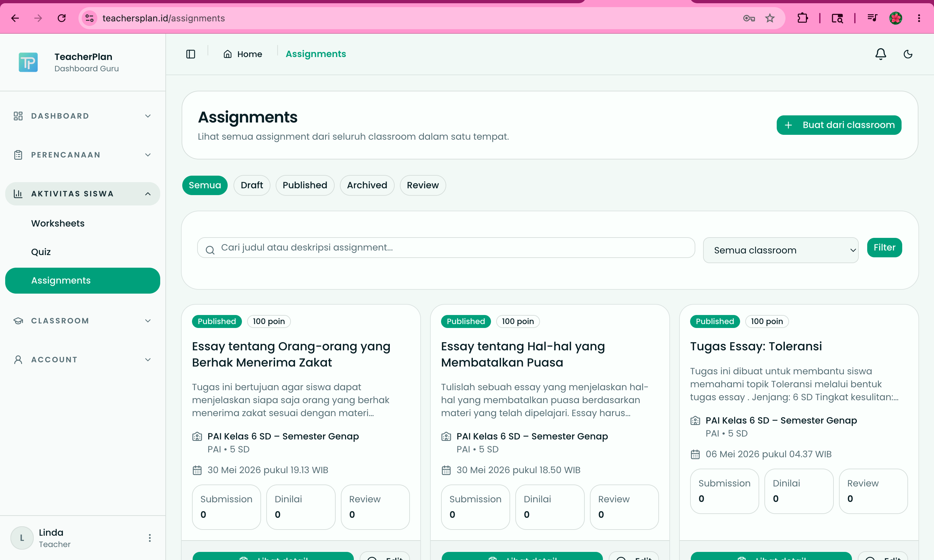
Task: Select the Archived filter tab
Action: pos(367,185)
